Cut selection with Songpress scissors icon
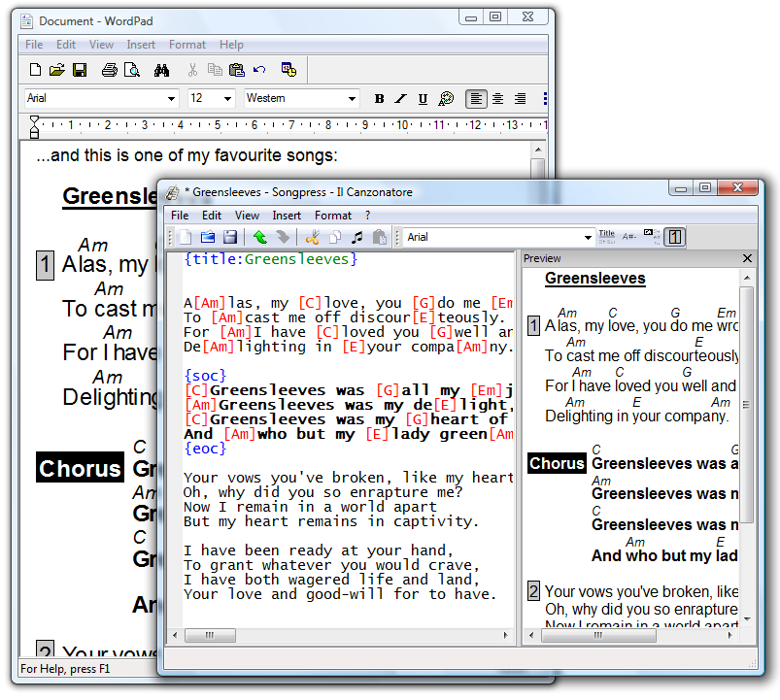The width and height of the screenshot is (780, 700). [312, 237]
